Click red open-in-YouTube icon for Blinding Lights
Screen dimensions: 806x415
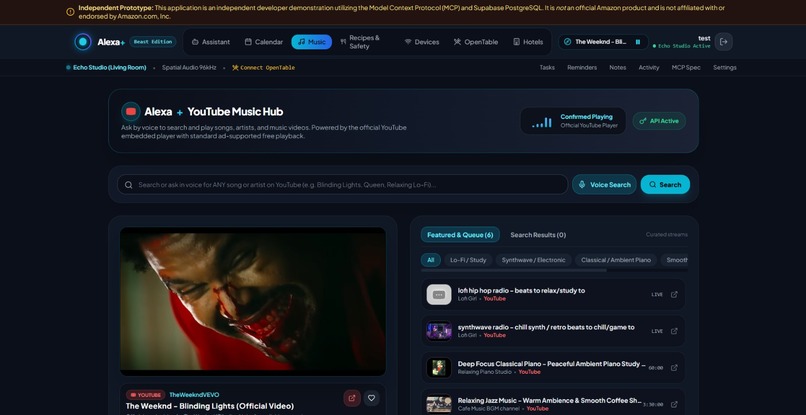[x=352, y=398]
